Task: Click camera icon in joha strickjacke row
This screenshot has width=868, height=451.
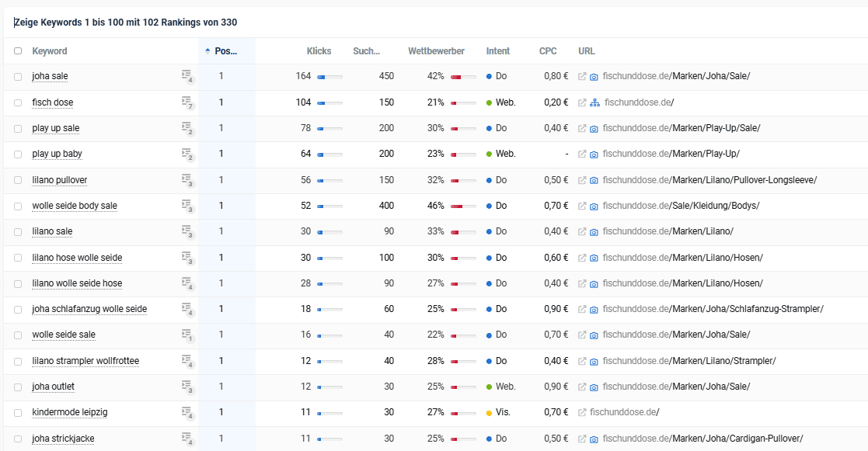Action: click(594, 439)
